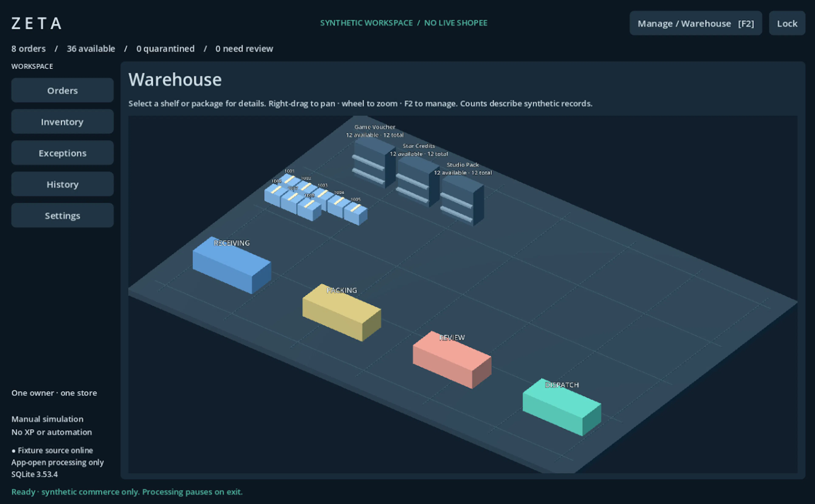Click the 'No XP or automation' note
This screenshot has height=504, width=815.
[51, 432]
